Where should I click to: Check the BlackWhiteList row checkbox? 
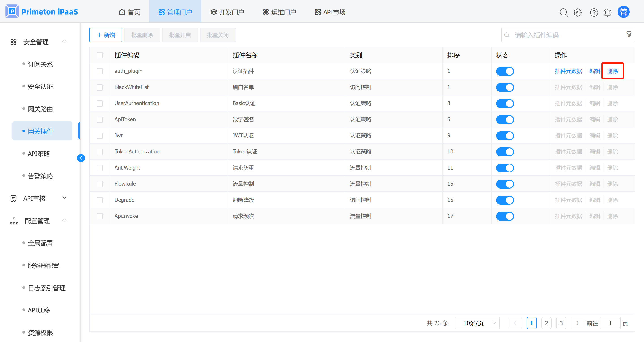pos(100,87)
